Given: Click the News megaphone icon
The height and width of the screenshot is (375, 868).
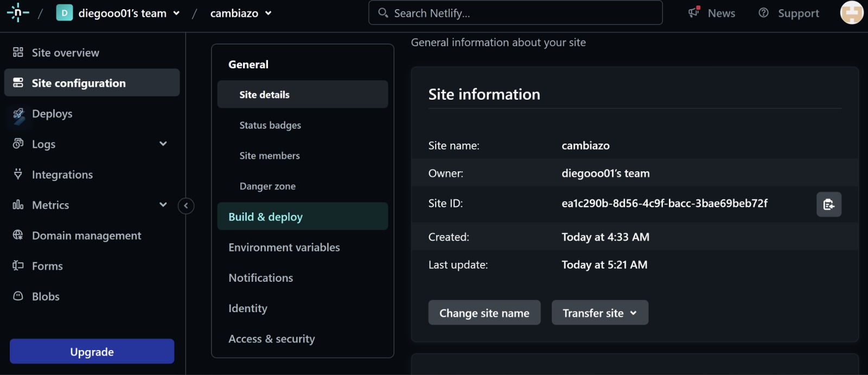Looking at the screenshot, I should click(694, 12).
